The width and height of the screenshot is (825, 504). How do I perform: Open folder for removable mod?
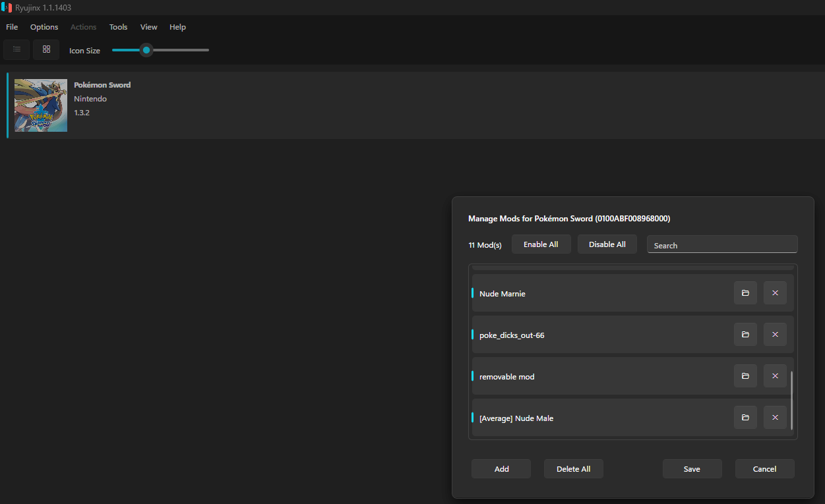click(745, 376)
